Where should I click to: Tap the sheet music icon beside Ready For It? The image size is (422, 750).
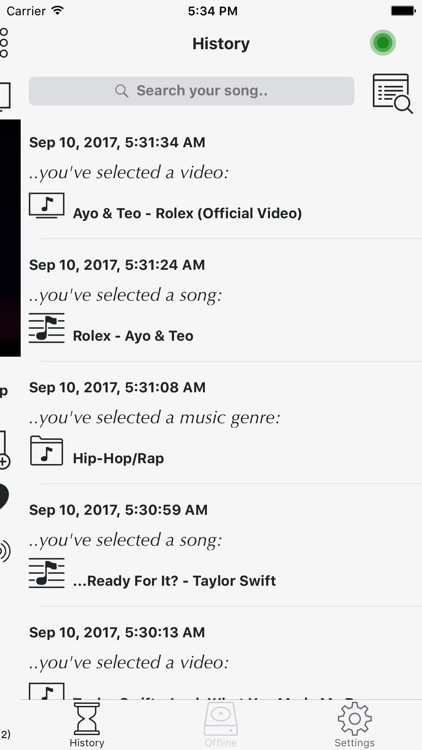point(46,573)
